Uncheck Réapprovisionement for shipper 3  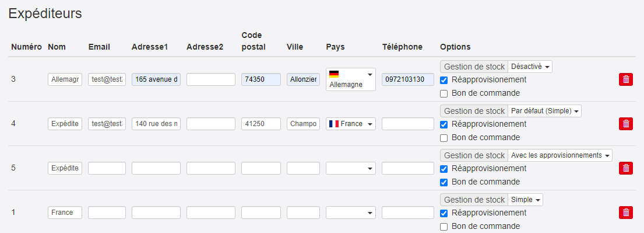click(x=444, y=80)
